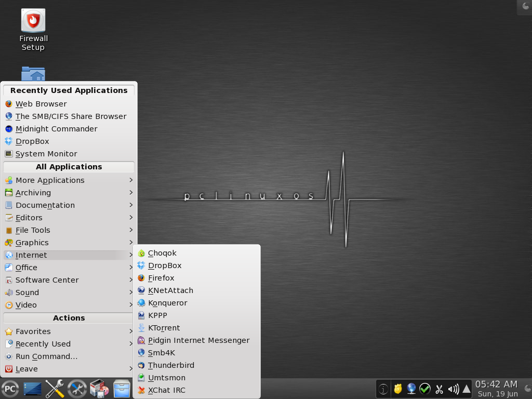The width and height of the screenshot is (532, 399).
Task: Launch KTorrent from the Internet submenu
Action: point(197,328)
